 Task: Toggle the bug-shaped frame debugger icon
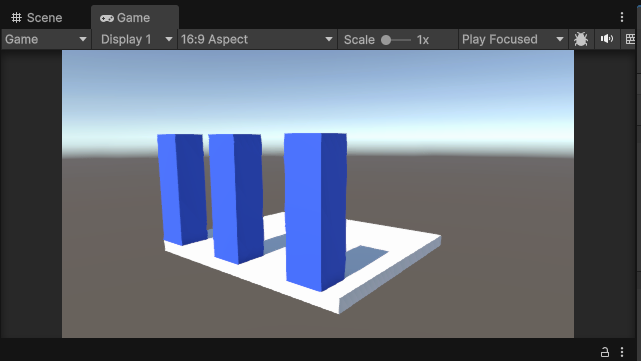pyautogui.click(x=581, y=39)
